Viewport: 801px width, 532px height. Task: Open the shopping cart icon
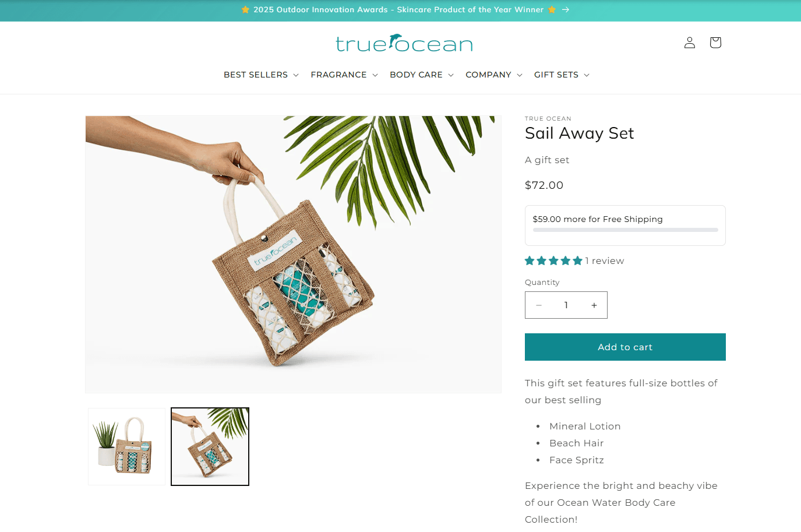(715, 43)
